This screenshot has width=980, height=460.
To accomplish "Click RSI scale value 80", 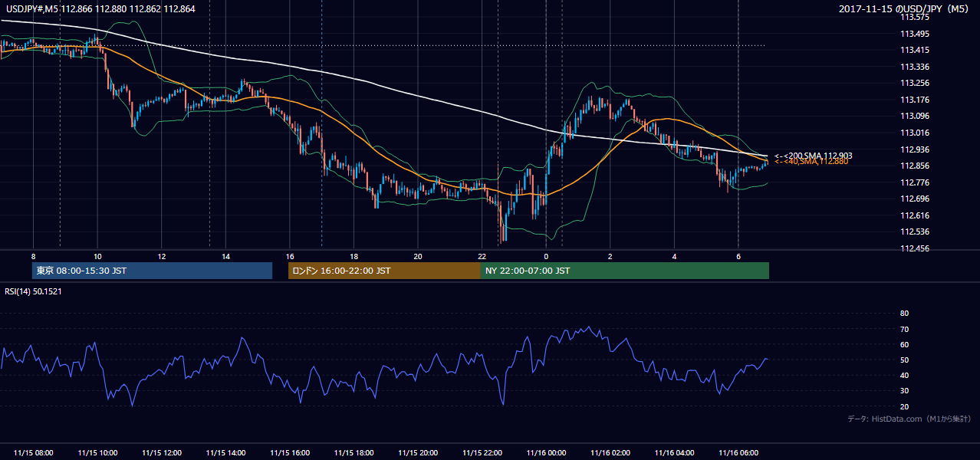I will pyautogui.click(x=904, y=314).
